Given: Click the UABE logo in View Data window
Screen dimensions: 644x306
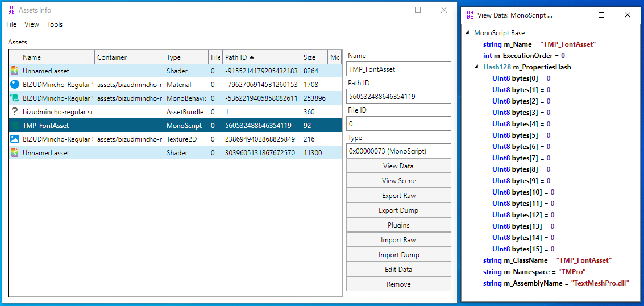Looking at the screenshot, I should coord(470,15).
